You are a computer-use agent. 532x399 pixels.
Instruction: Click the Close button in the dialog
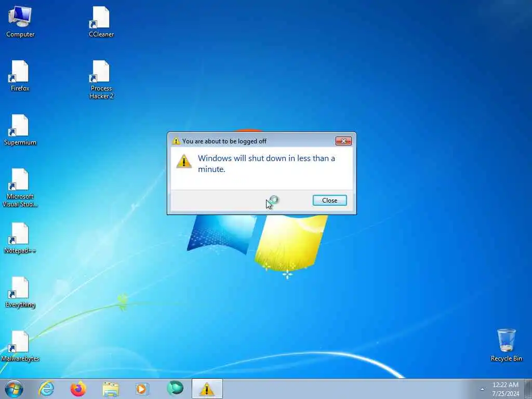(329, 200)
